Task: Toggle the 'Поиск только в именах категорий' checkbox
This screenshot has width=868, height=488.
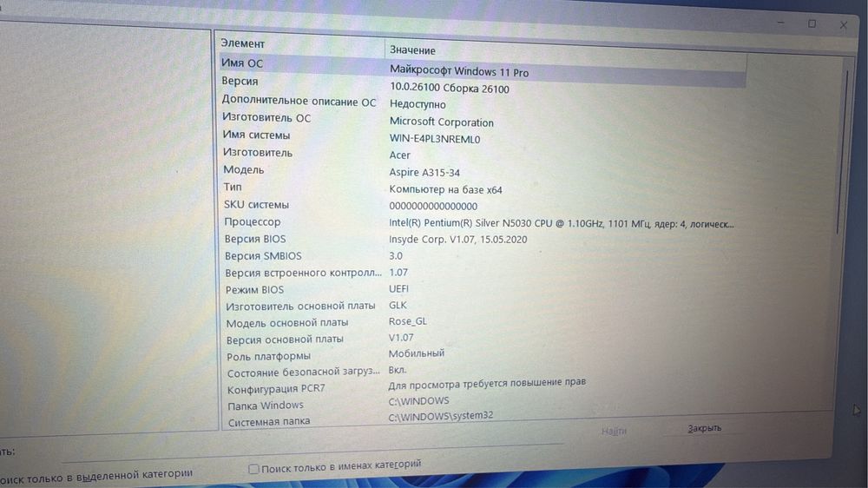Action: tap(253, 469)
